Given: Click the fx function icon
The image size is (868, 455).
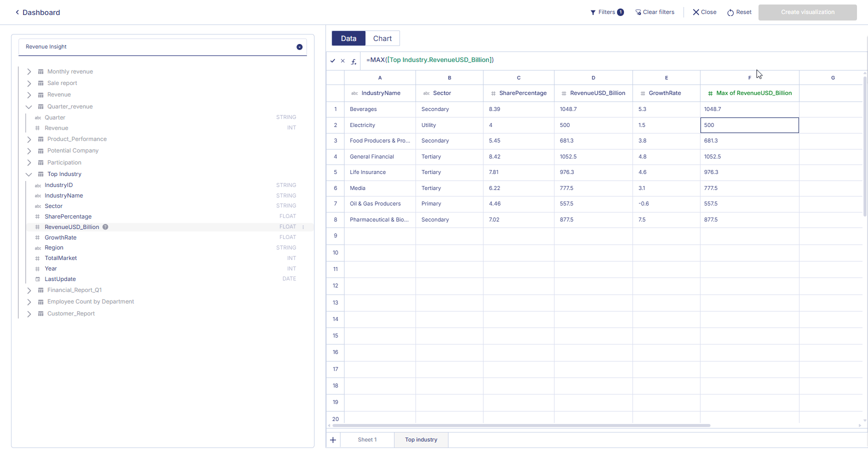Looking at the screenshot, I should coord(353,61).
